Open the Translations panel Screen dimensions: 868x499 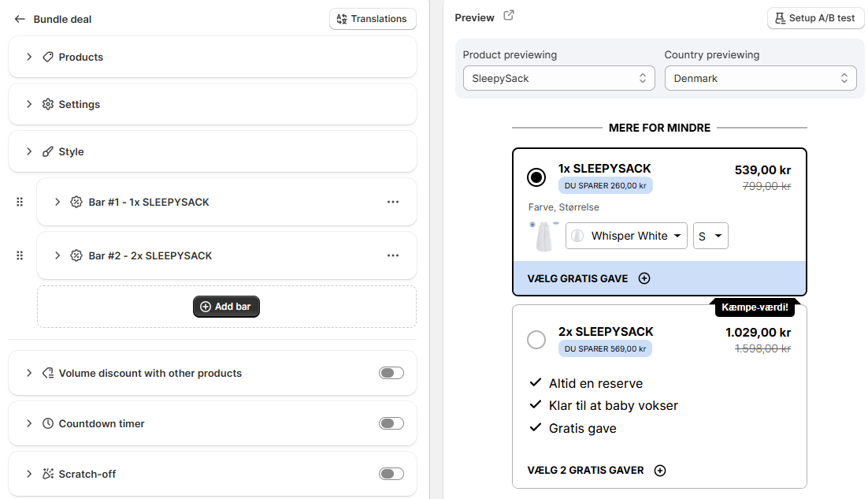pyautogui.click(x=373, y=19)
